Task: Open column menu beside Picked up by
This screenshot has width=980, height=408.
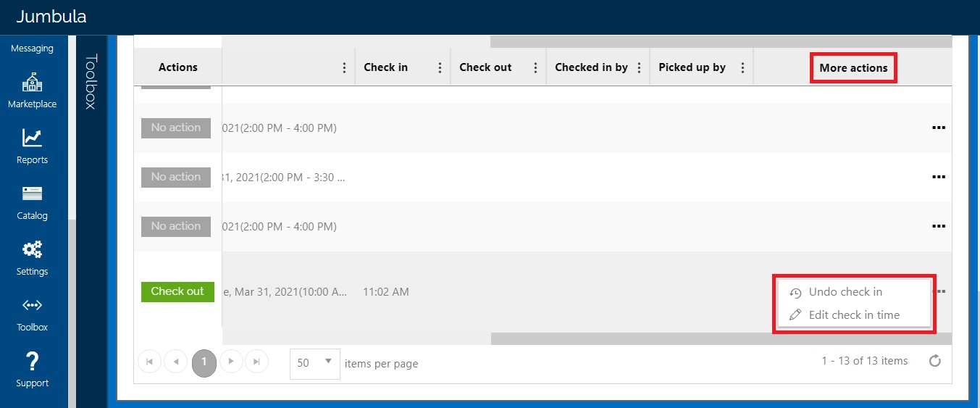Action: (742, 67)
